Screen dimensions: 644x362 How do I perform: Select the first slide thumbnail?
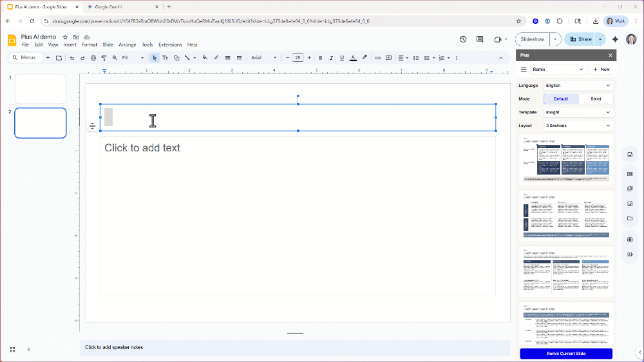click(x=41, y=89)
